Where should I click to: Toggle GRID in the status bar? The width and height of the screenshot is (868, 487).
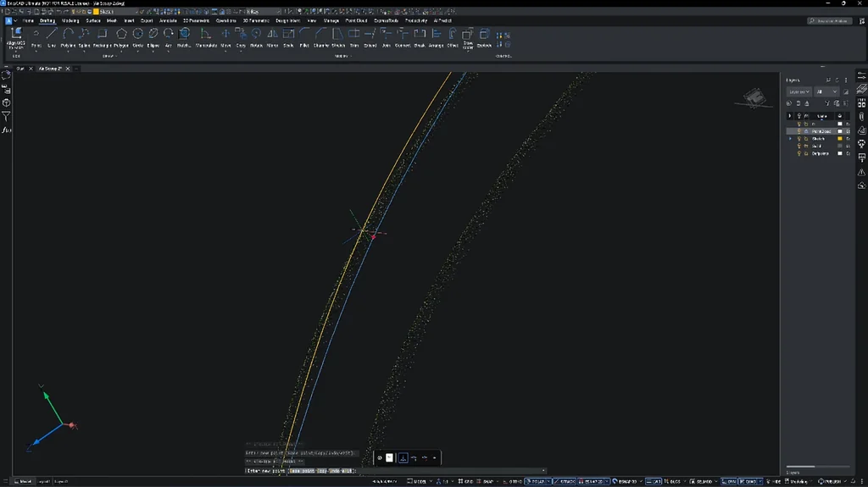point(465,481)
